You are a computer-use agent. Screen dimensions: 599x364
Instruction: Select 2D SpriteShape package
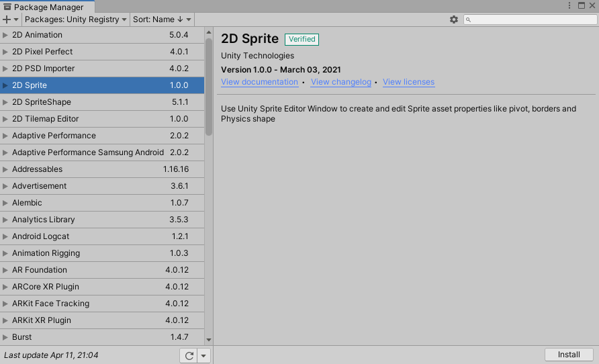(x=102, y=102)
